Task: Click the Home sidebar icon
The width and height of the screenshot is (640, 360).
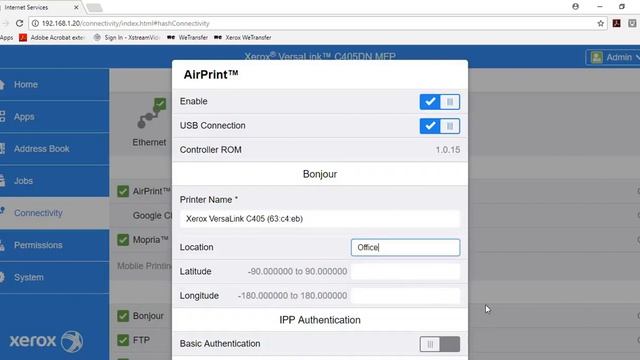Action: (2, 84)
